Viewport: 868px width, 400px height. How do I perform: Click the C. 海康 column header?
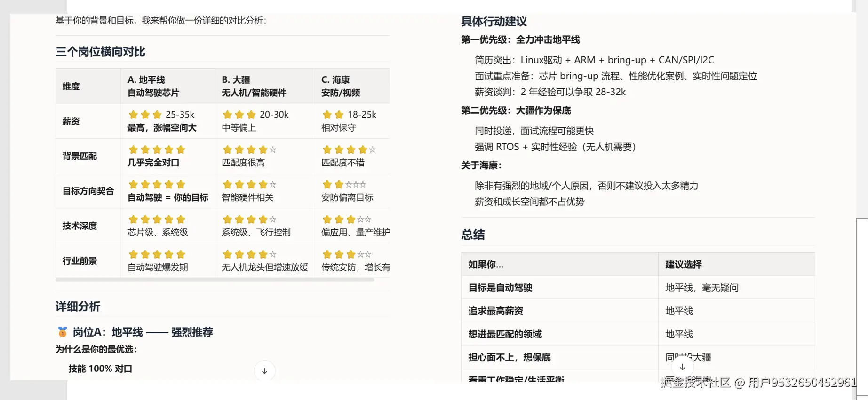point(335,80)
